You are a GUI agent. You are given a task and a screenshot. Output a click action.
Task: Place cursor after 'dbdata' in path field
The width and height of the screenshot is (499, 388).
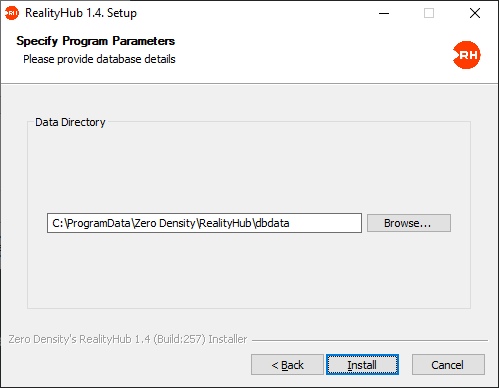pos(290,223)
